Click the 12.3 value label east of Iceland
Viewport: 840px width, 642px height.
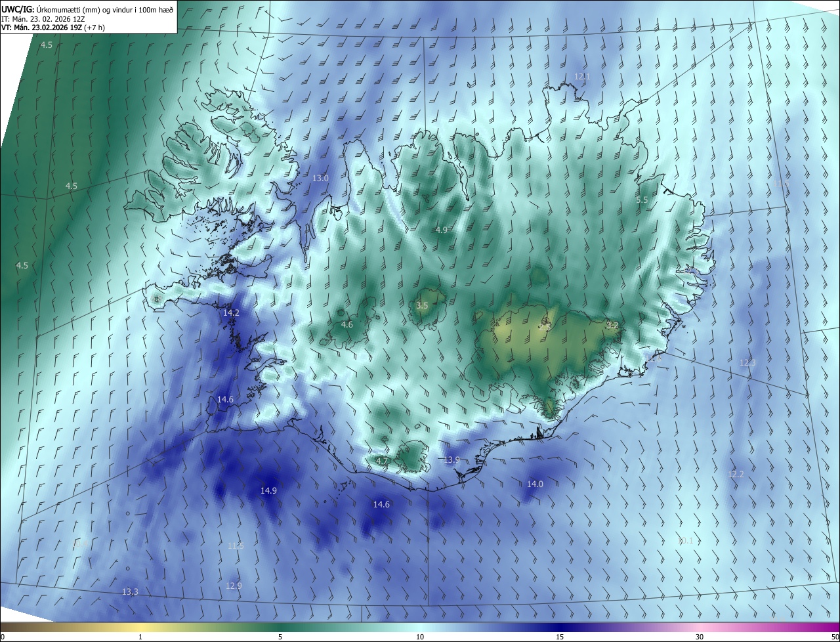(747, 363)
